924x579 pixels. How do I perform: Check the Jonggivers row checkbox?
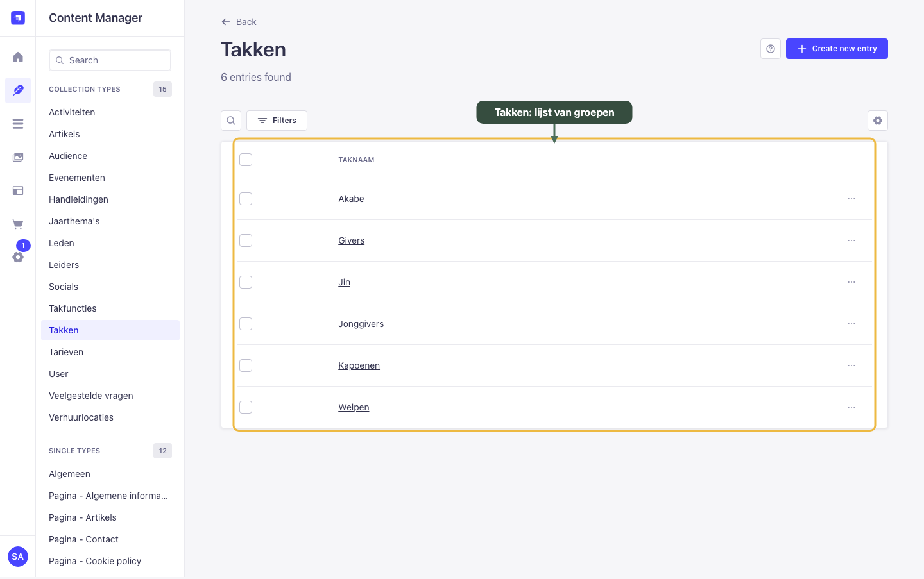(x=246, y=324)
